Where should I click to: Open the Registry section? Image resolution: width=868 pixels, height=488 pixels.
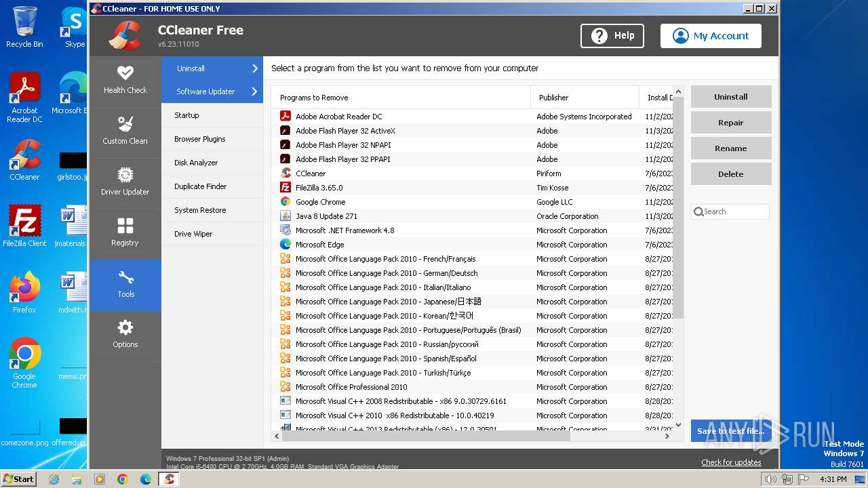pyautogui.click(x=125, y=232)
